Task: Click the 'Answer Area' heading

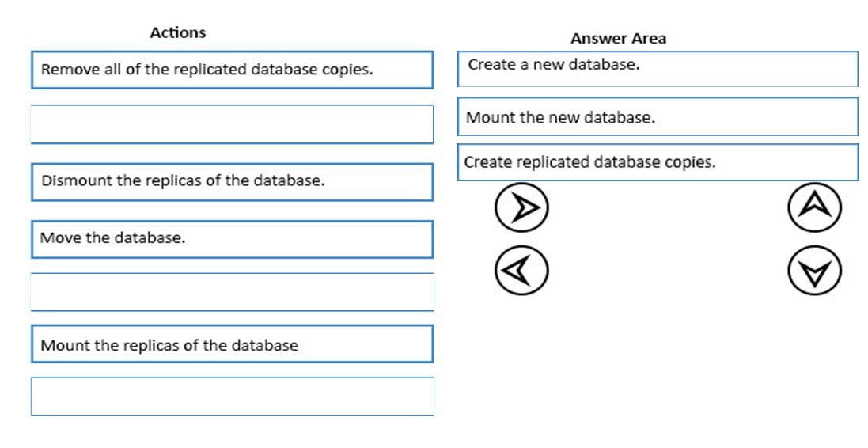Action: [618, 38]
